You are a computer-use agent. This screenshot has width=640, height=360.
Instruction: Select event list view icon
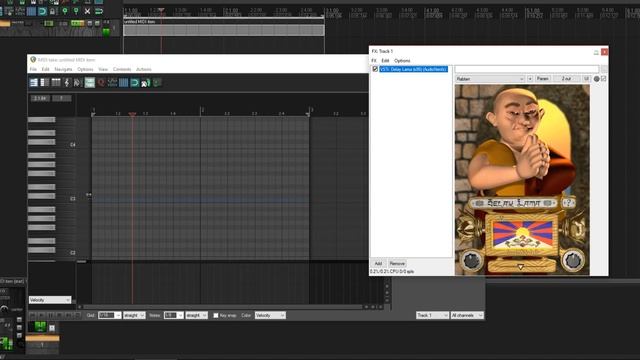[x=56, y=83]
